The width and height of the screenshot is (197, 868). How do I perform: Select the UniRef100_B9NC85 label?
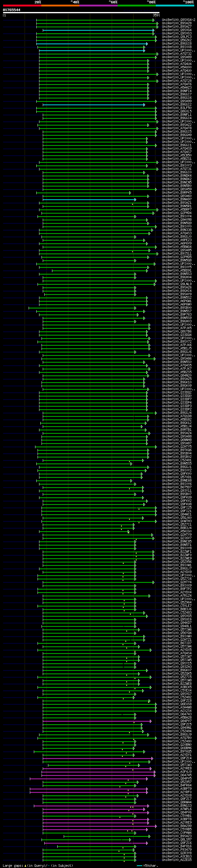coord(177,542)
